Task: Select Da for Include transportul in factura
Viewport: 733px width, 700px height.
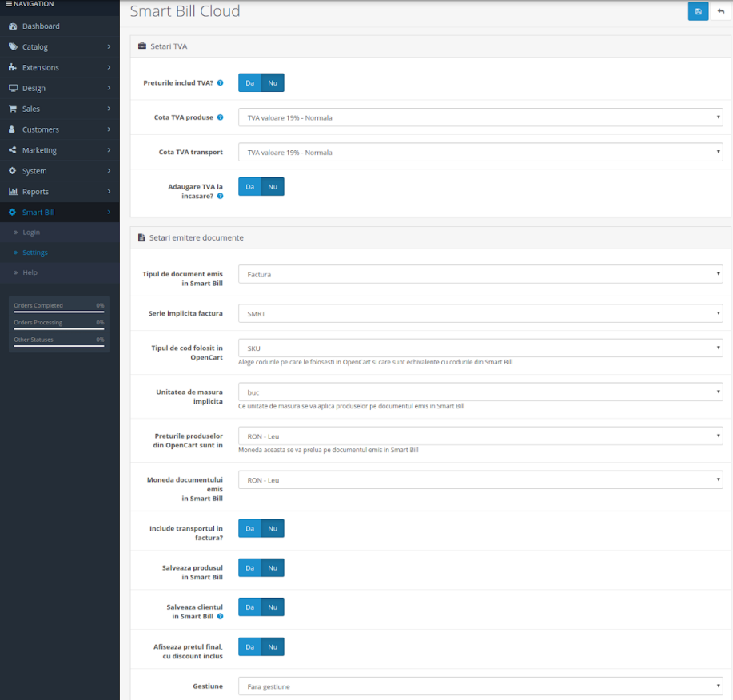Action: [249, 528]
